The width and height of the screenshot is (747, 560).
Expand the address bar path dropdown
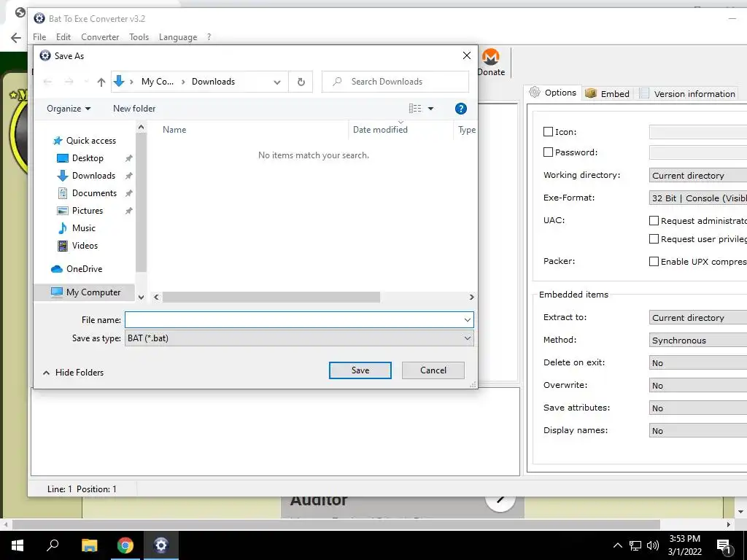pos(277,82)
